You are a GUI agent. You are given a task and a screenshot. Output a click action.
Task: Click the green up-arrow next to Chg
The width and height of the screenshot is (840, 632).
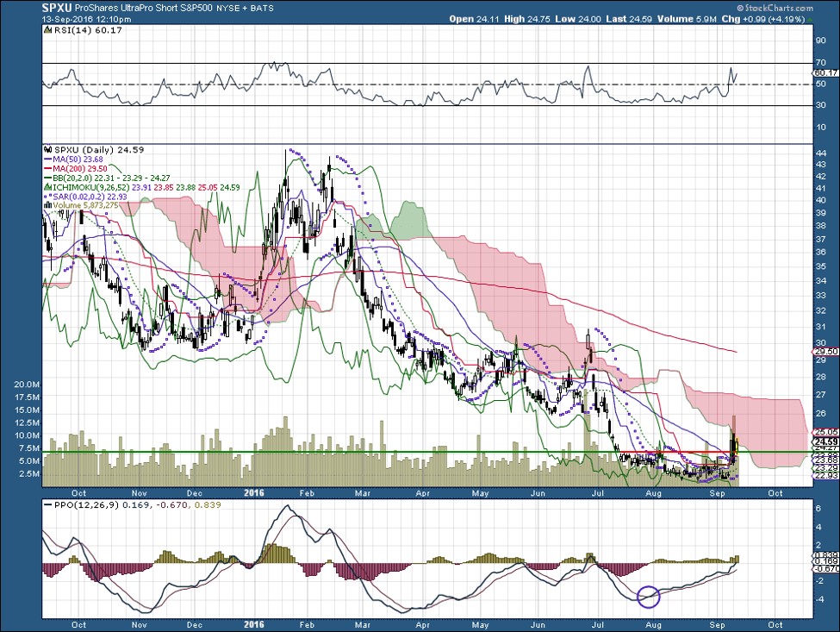pos(809,19)
